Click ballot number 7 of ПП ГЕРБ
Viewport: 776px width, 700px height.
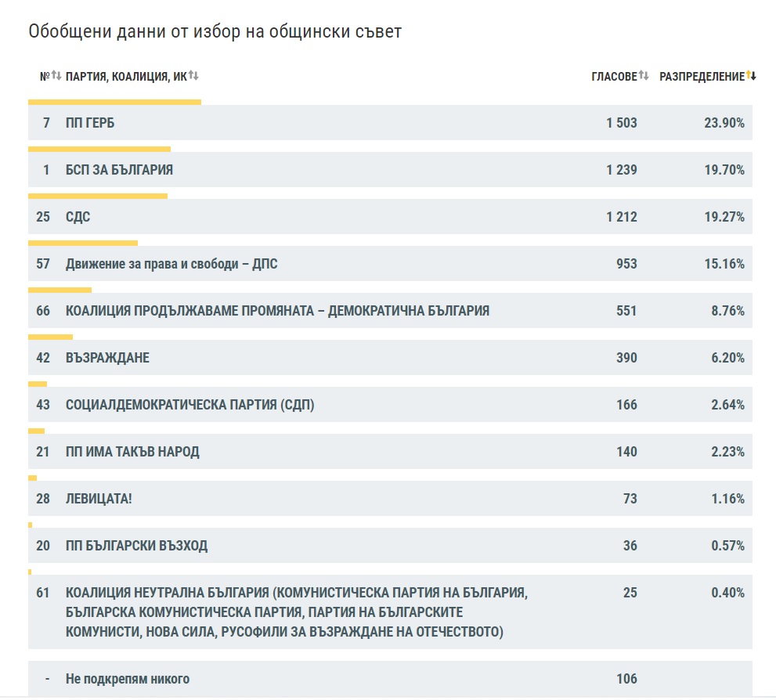[46, 123]
